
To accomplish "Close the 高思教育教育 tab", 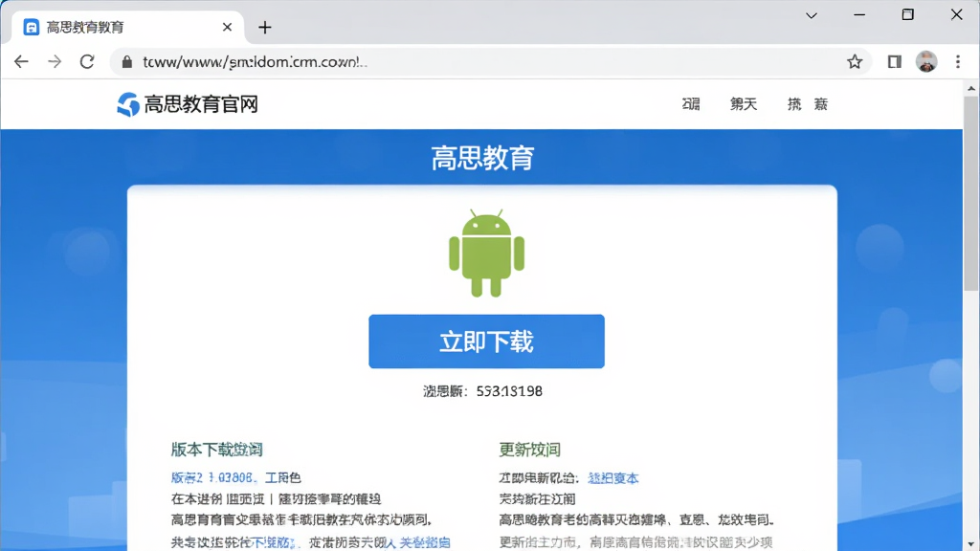I will click(x=227, y=27).
